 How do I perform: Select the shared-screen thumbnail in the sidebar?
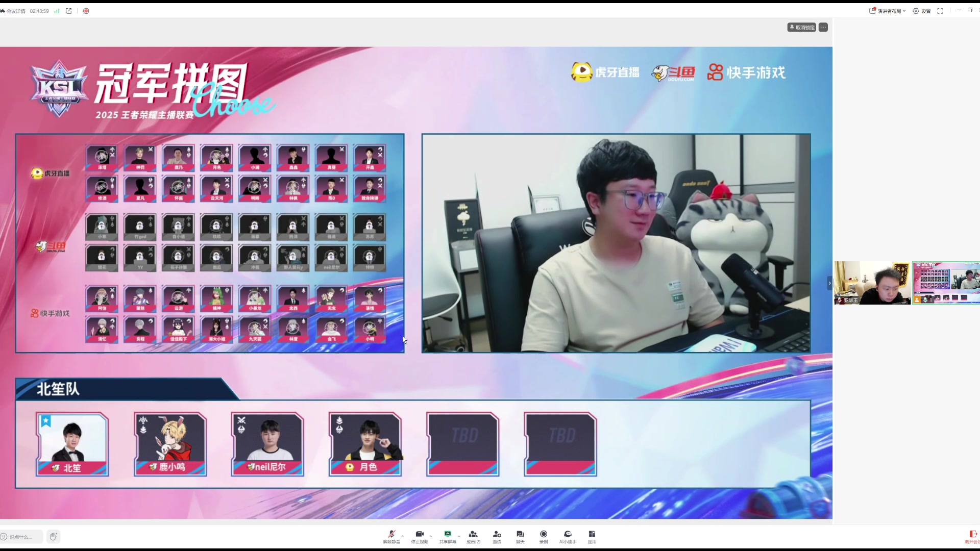pos(946,283)
